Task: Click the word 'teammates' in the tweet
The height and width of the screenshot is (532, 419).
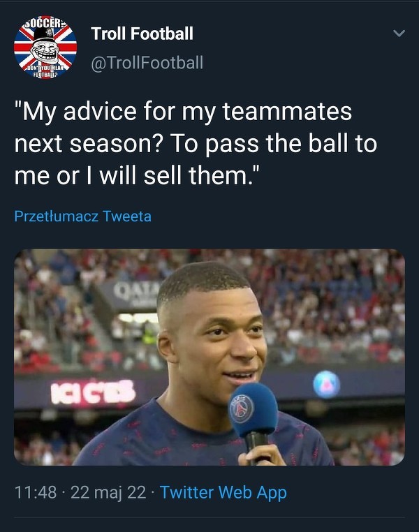Action: click(287, 111)
